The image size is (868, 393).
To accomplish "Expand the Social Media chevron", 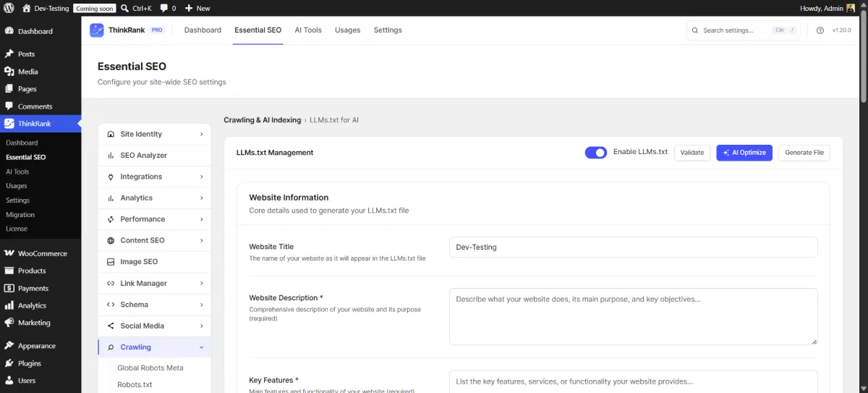I will (202, 326).
